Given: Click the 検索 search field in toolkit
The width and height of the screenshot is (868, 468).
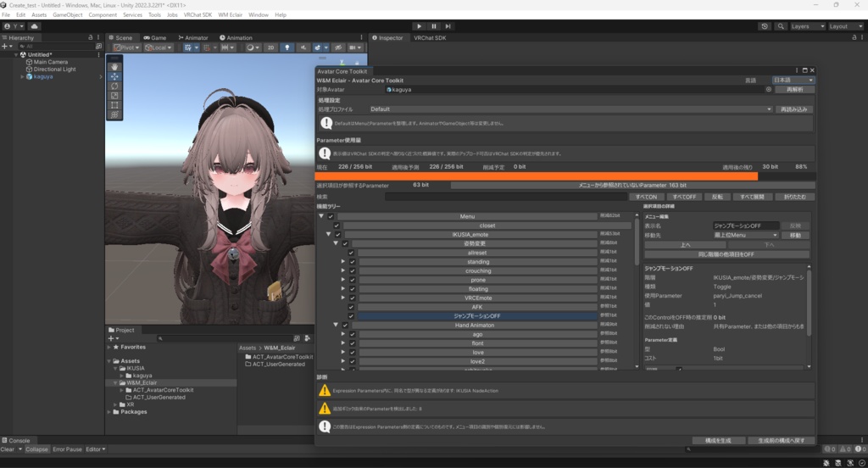Looking at the screenshot, I should (x=505, y=197).
